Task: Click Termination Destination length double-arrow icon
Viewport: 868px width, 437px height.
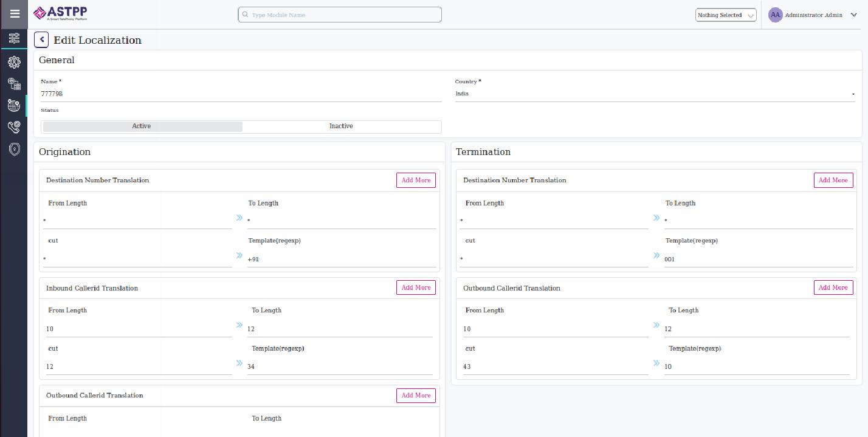Action: tap(656, 218)
